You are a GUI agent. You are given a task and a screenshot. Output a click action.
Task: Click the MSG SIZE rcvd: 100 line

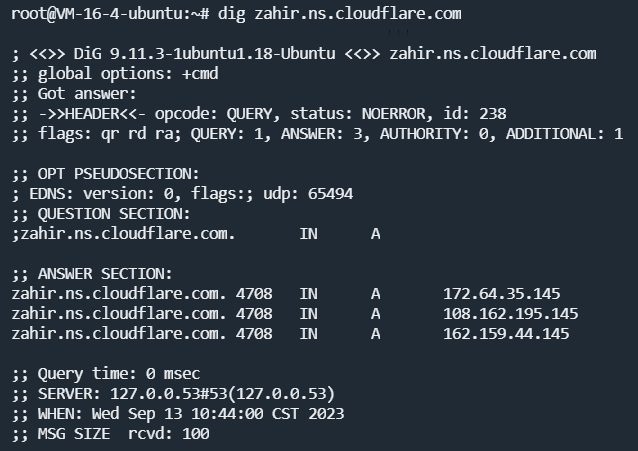tap(110, 434)
